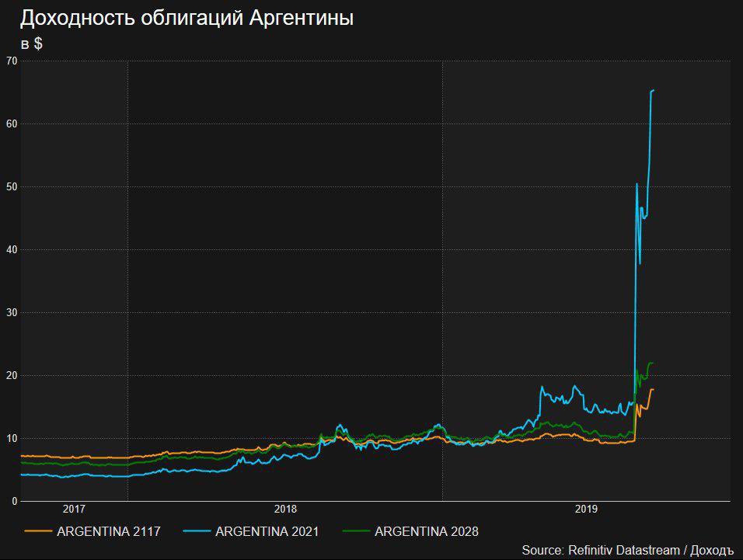This screenshot has width=743, height=560.
Task: Click the 'Source: Refinitiv Datastream / Доходъ' credit
Action: coord(627,550)
